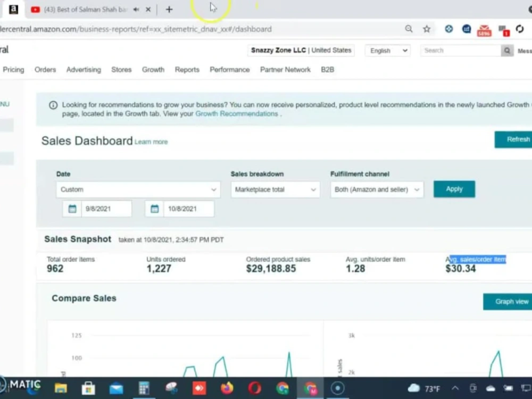Open the Learn more link
Image resolution: width=532 pixels, height=399 pixels.
click(151, 142)
